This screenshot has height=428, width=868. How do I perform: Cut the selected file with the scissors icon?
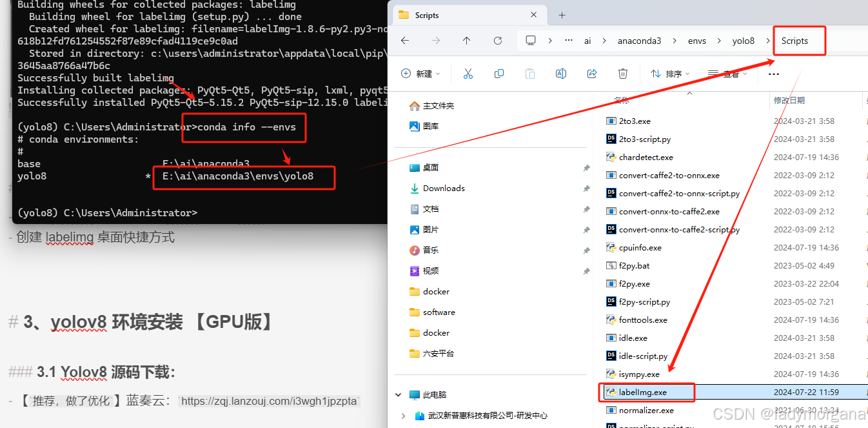pos(468,74)
